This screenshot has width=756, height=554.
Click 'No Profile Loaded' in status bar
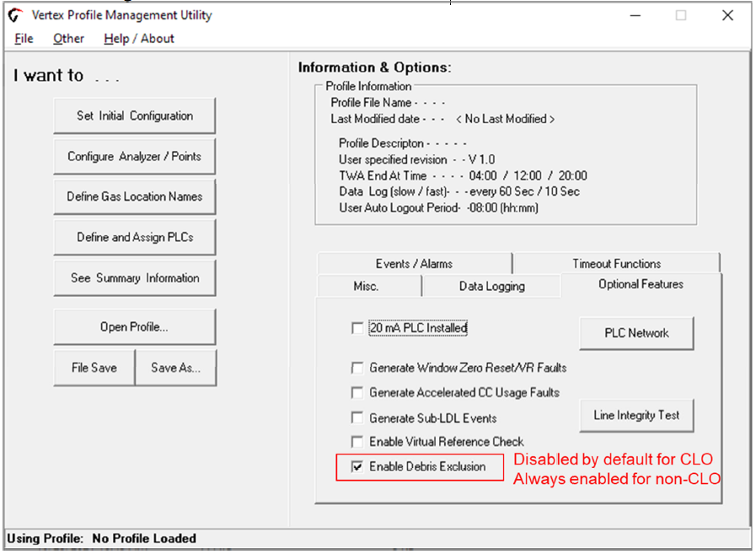coord(144,539)
